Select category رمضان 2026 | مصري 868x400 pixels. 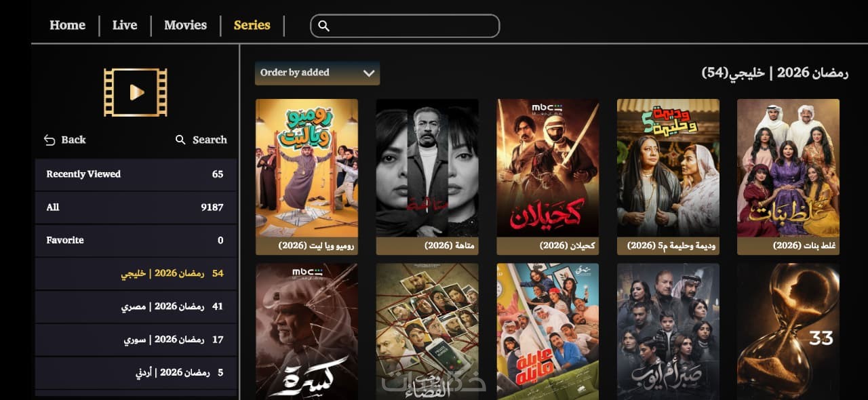136,306
